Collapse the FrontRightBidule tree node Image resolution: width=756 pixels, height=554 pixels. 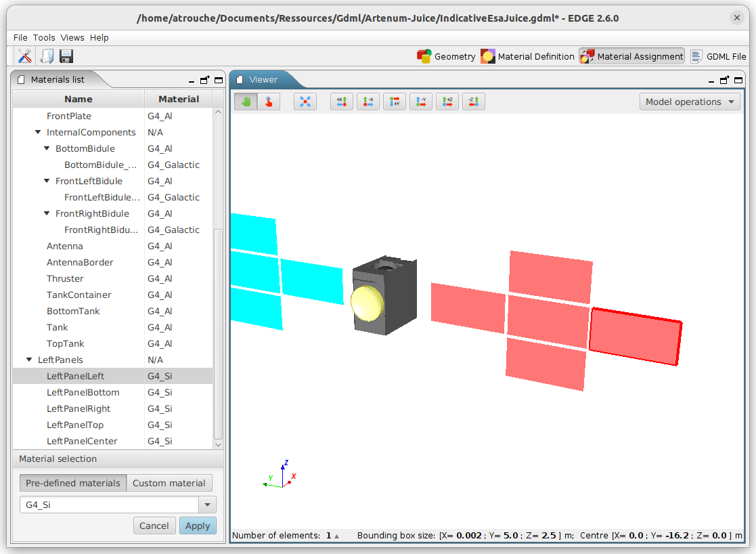pyautogui.click(x=46, y=213)
